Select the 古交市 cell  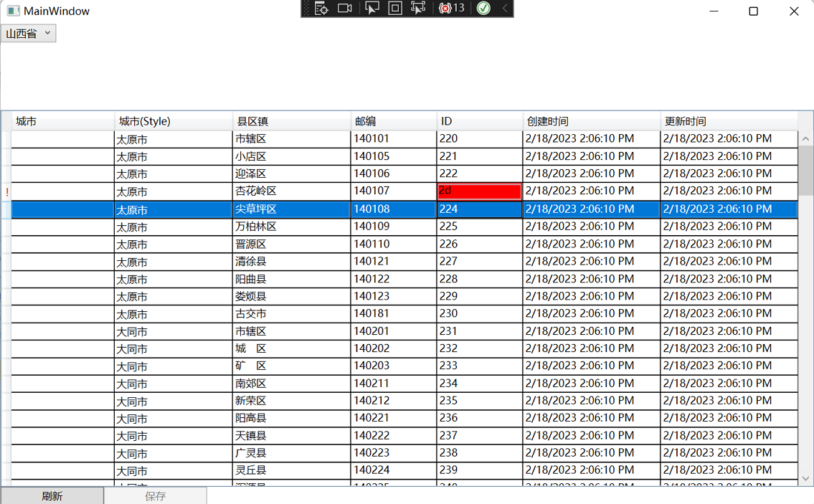291,313
